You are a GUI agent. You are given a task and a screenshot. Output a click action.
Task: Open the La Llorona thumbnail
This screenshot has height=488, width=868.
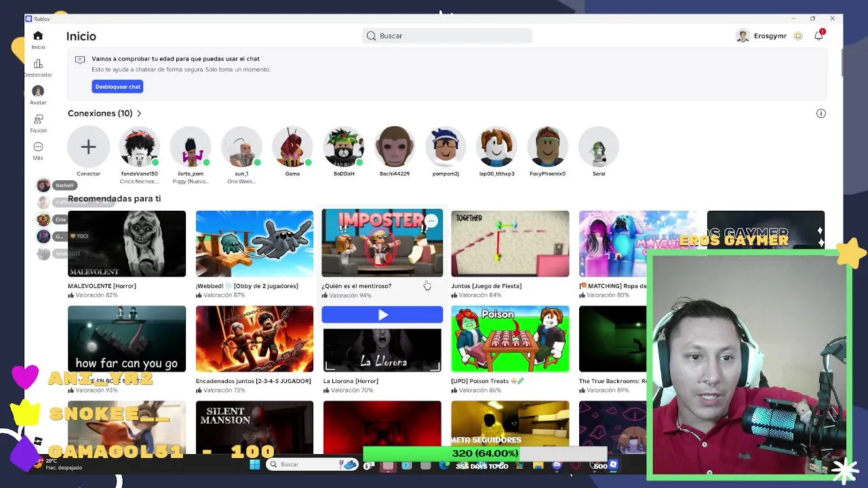(382, 350)
